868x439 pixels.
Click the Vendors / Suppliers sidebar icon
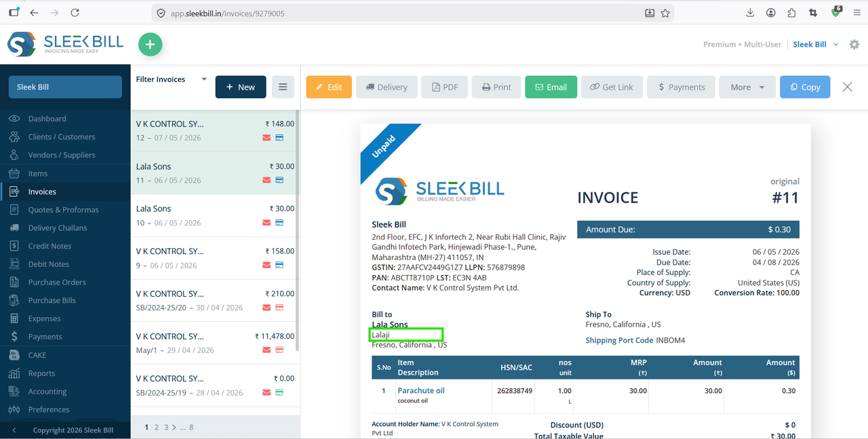click(14, 155)
